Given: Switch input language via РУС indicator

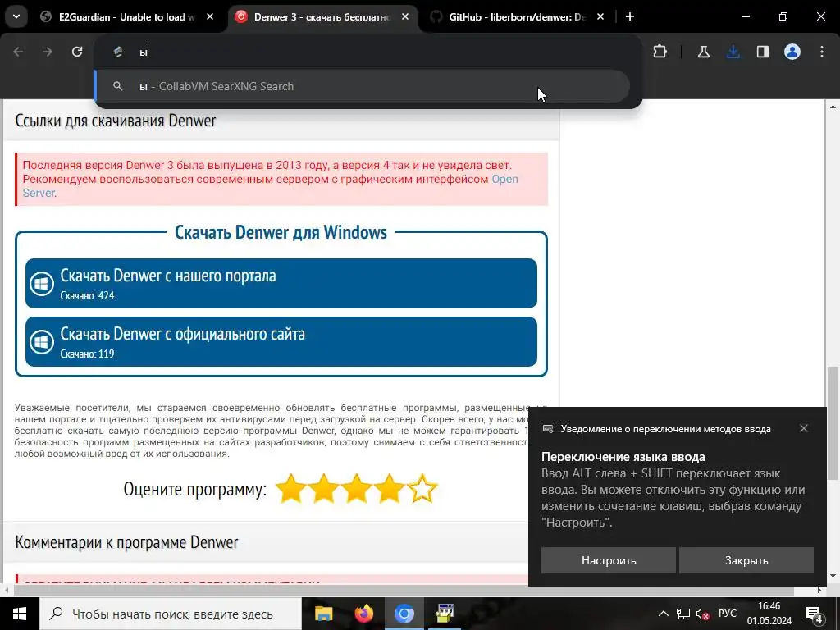Looking at the screenshot, I should (728, 614).
